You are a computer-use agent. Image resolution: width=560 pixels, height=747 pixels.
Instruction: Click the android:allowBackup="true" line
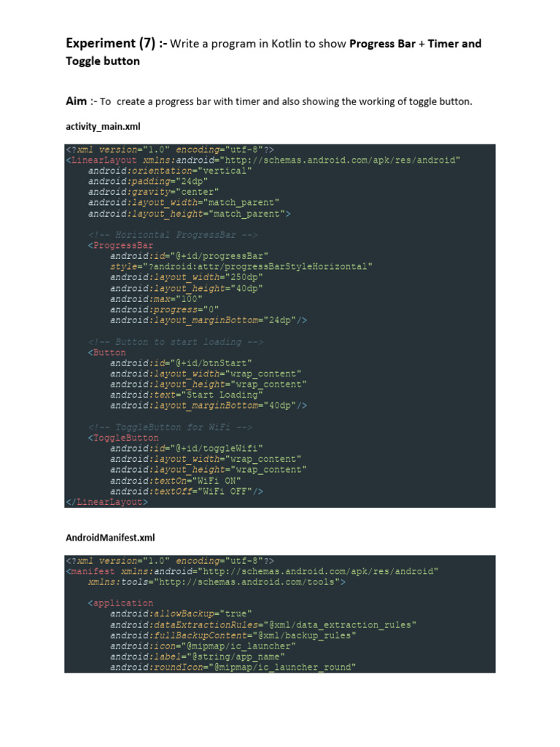click(x=181, y=614)
